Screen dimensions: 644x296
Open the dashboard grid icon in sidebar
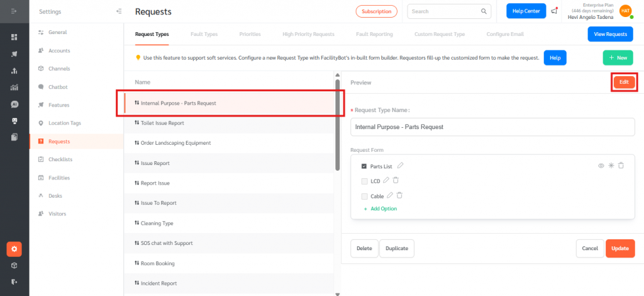14,37
